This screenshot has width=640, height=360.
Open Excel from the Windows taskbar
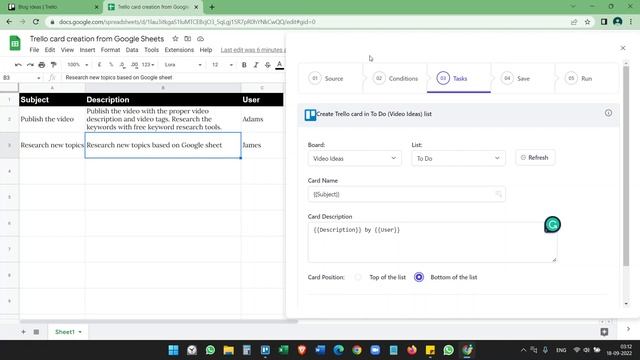coord(283,350)
